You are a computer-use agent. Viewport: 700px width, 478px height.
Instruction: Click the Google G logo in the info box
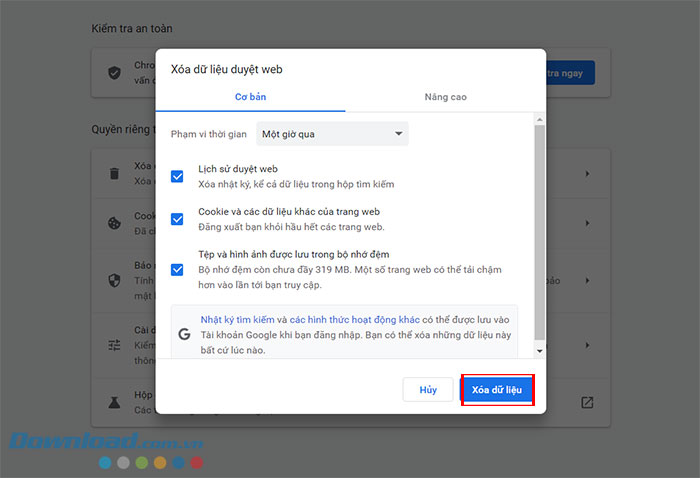184,334
